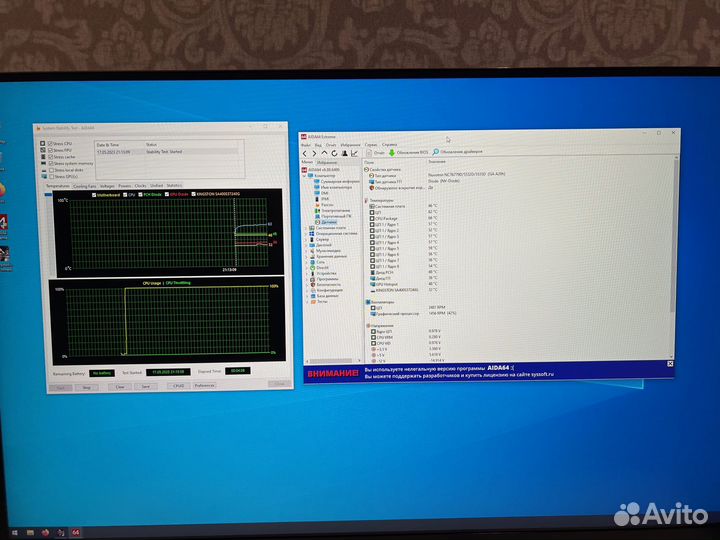Open the Файл menu in AIDA64
Image resolution: width=720 pixels, height=540 pixels.
click(x=305, y=146)
